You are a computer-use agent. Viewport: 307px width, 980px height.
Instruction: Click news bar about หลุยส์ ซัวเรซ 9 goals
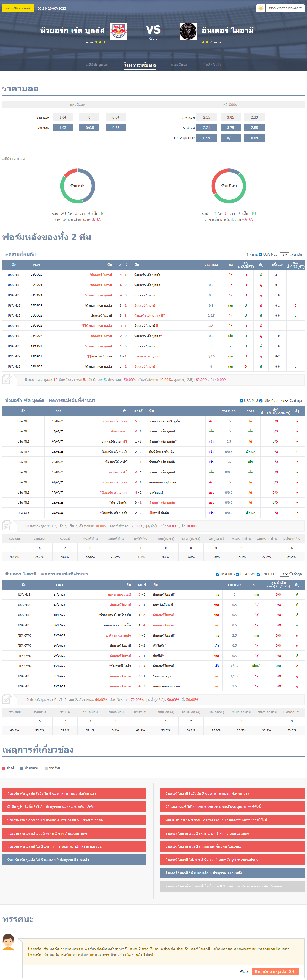[x=232, y=820]
